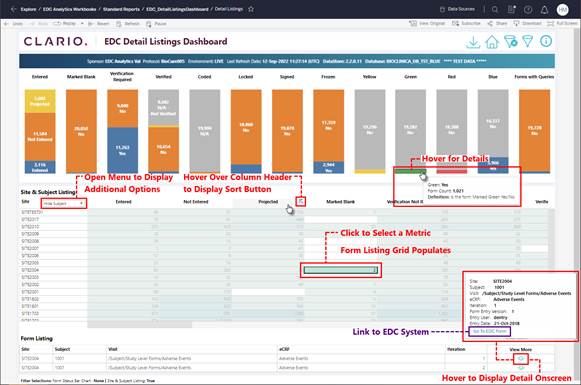This screenshot has height=385, width=581.
Task: Click View More eye icon, iteration 2 row
Action: (x=521, y=368)
